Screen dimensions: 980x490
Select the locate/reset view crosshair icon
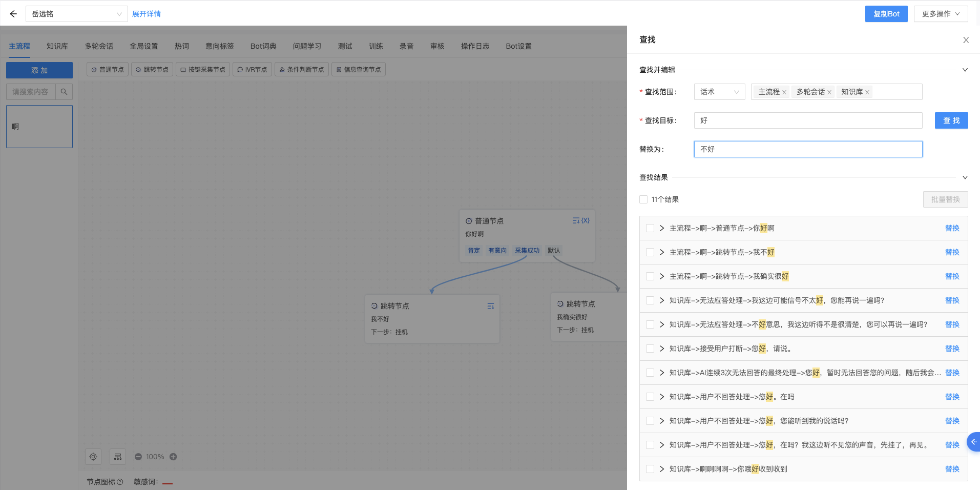coord(93,456)
